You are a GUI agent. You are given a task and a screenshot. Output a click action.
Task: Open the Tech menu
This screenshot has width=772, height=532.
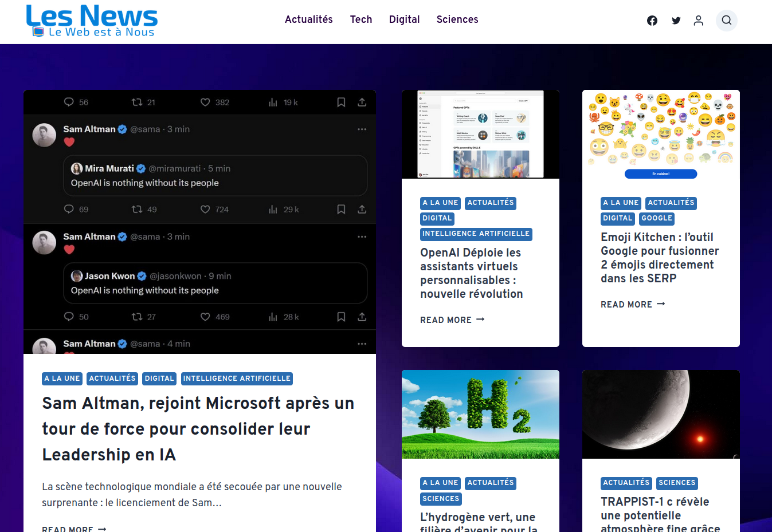pos(361,19)
